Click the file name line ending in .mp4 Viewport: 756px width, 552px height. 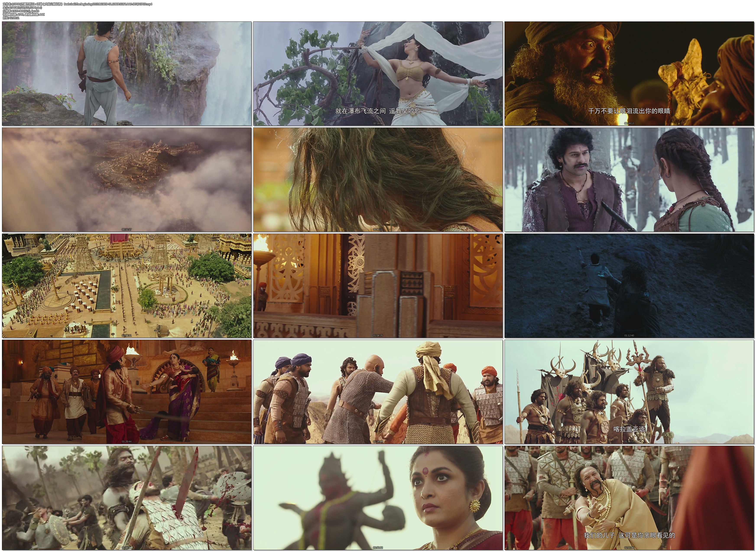[x=77, y=4]
